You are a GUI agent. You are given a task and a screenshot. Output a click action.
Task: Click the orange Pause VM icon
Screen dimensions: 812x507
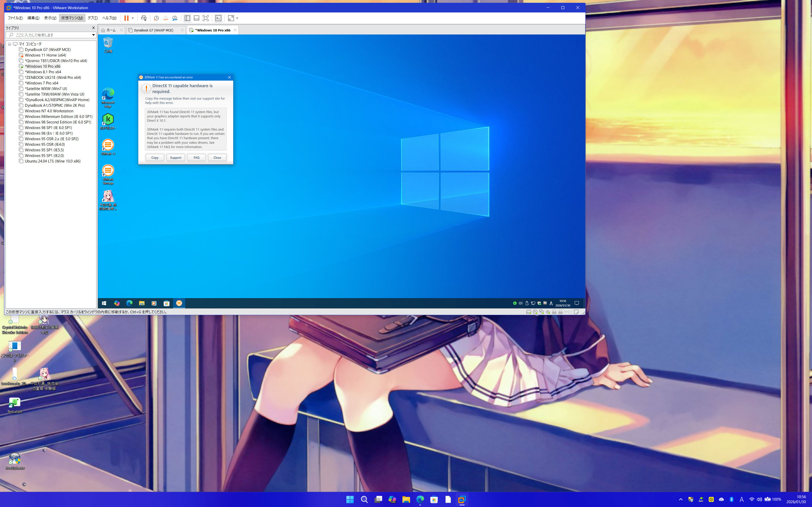click(127, 18)
